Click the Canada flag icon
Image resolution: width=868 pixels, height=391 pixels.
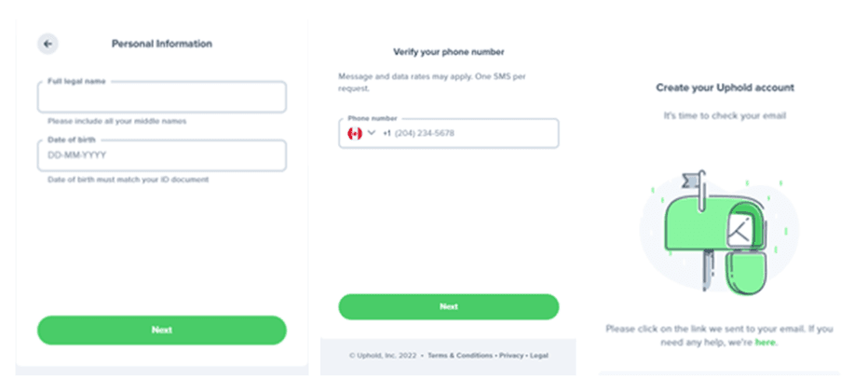pos(354,133)
